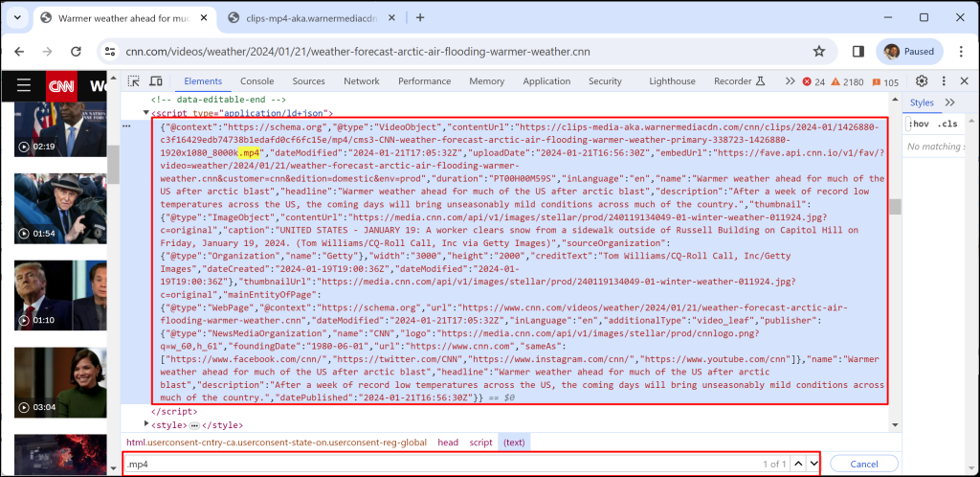Go back to the previous page
This screenshot has height=477, width=980.
point(19,52)
